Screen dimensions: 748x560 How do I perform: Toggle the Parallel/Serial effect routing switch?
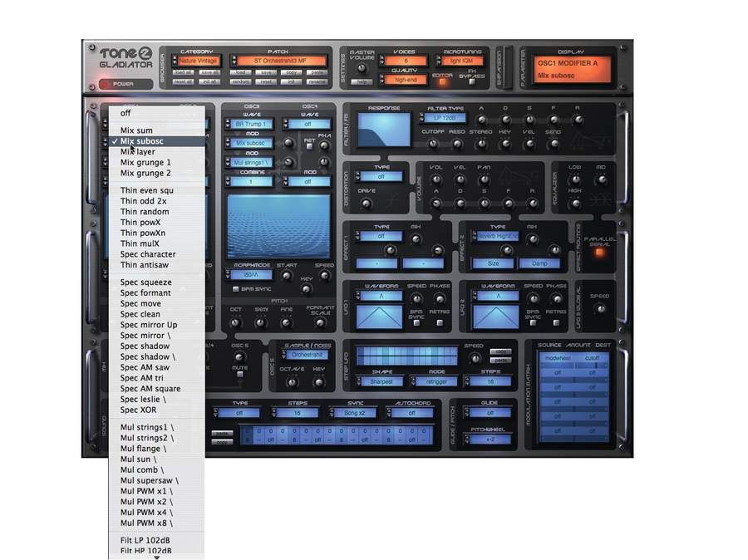pyautogui.click(x=599, y=253)
